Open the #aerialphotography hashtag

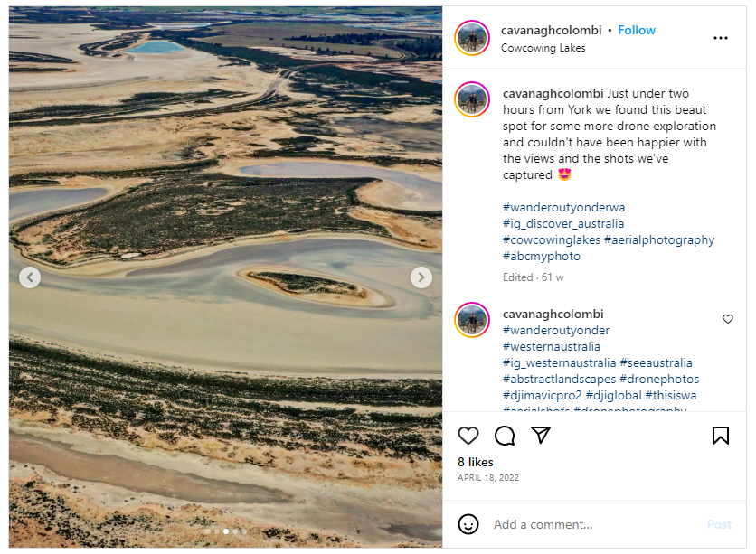pyautogui.click(x=659, y=239)
